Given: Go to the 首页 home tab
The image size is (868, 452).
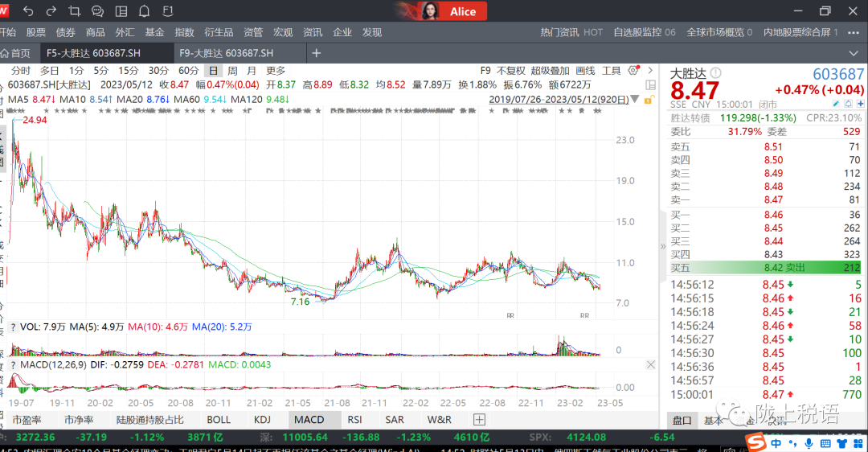Looking at the screenshot, I should [x=17, y=53].
